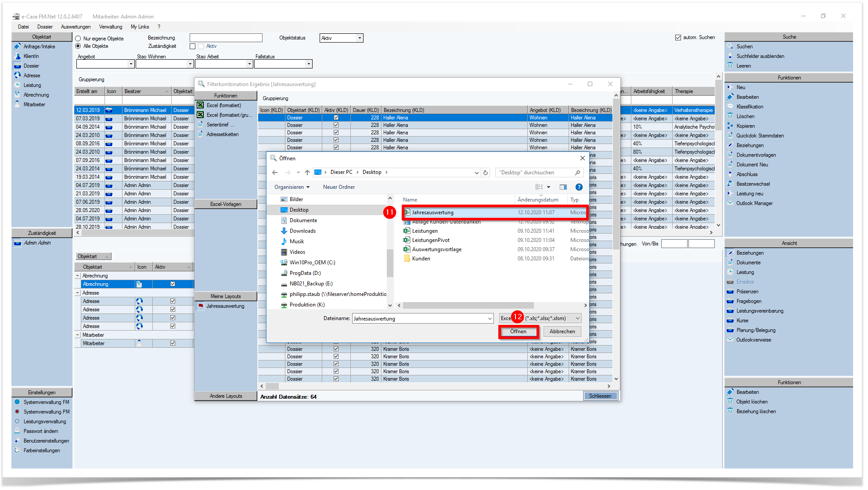Click the Suchen magnifier icon in Suche panel
Viewport: 868px width, 490px height.
[730, 46]
